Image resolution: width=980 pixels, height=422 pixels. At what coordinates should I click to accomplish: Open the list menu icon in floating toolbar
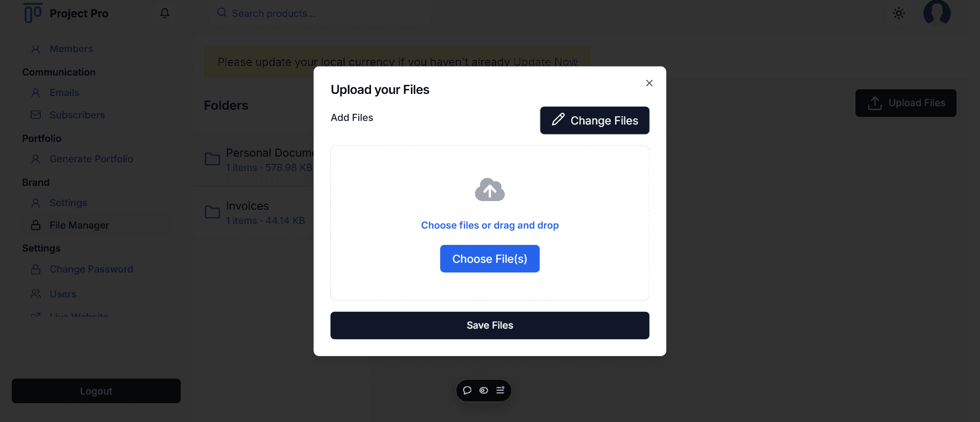(x=500, y=390)
